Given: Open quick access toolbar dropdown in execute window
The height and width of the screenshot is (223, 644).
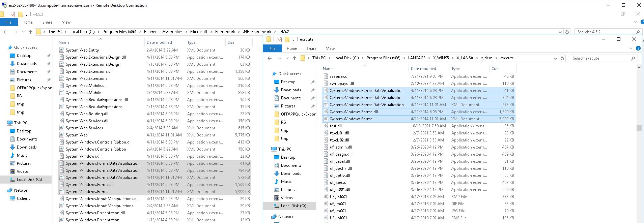Looking at the screenshot, I should [293, 40].
